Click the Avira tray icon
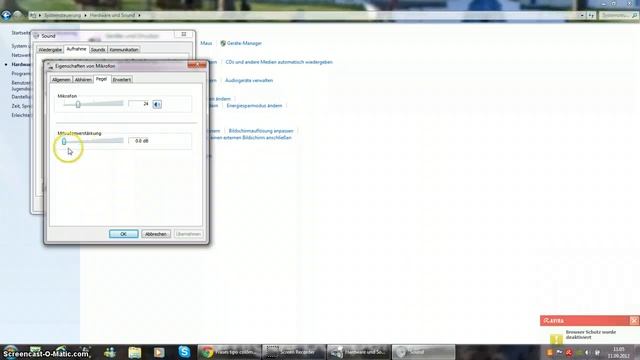This screenshot has width=640, height=360. click(x=569, y=352)
